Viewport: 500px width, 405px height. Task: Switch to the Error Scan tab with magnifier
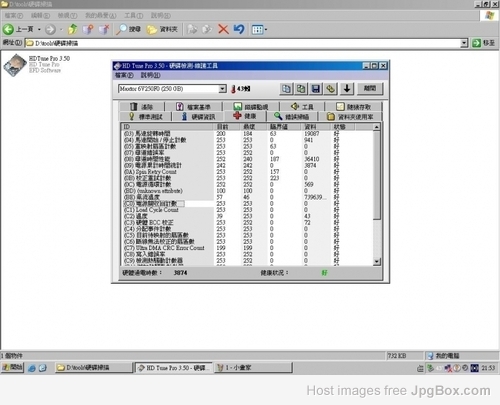tap(291, 116)
